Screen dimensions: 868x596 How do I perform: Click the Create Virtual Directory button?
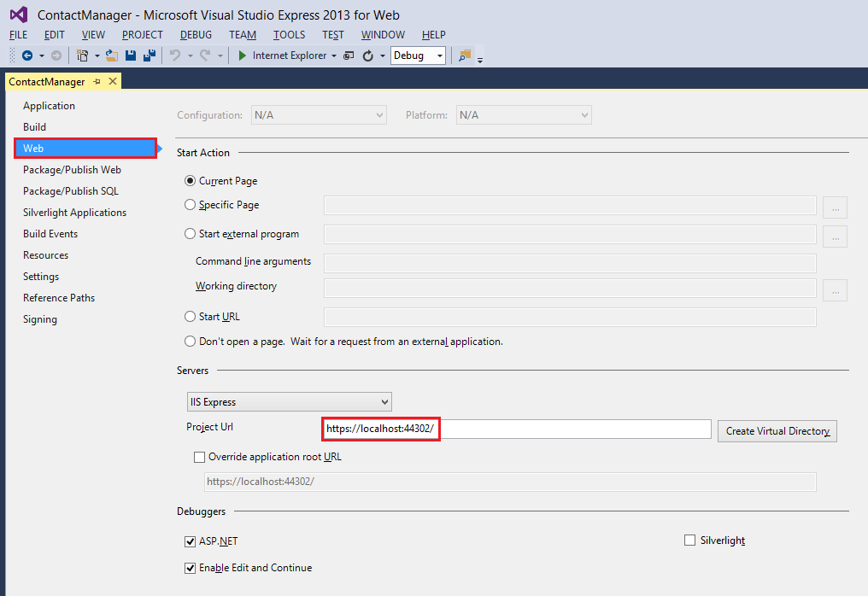tap(777, 430)
